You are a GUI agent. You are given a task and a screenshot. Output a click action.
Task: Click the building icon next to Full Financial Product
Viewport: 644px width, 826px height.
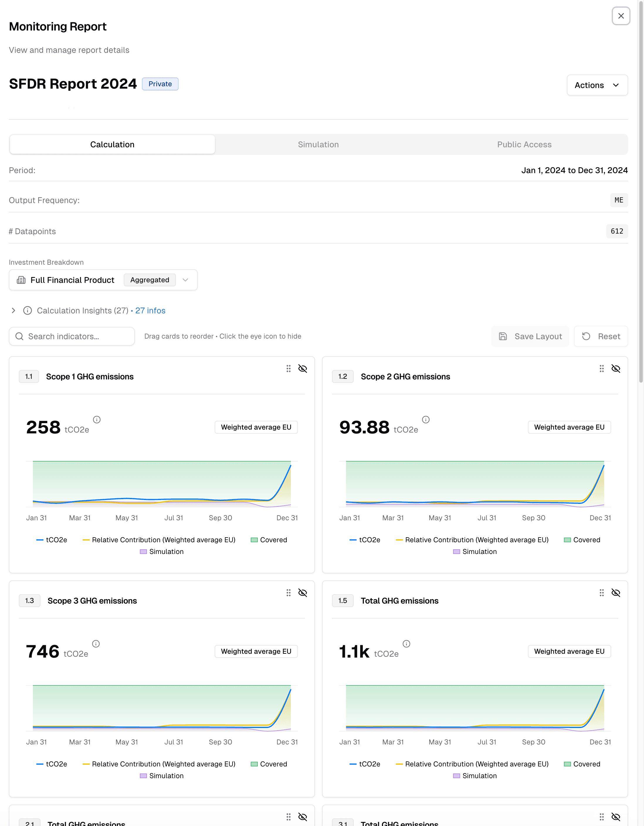21,280
